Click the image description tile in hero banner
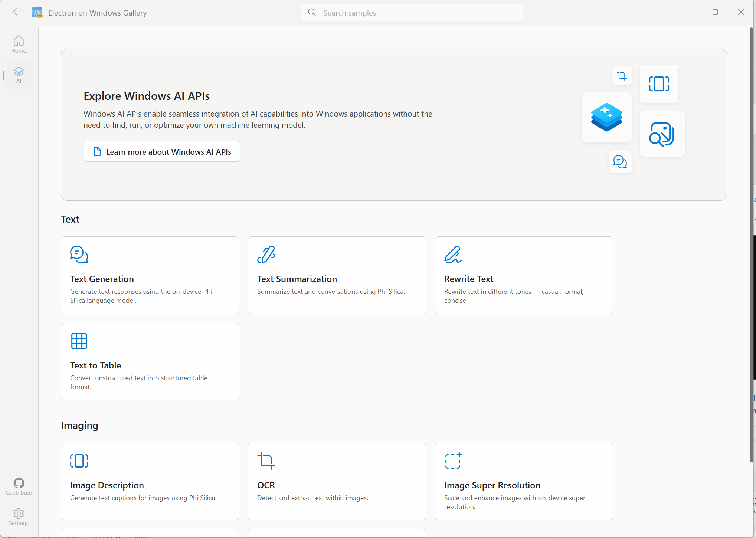The image size is (756, 538). 659,84
